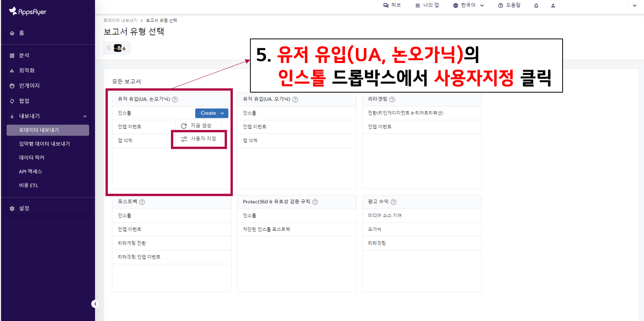Open the Create button dropdown arrow
The height and width of the screenshot is (321, 644).
tap(222, 113)
